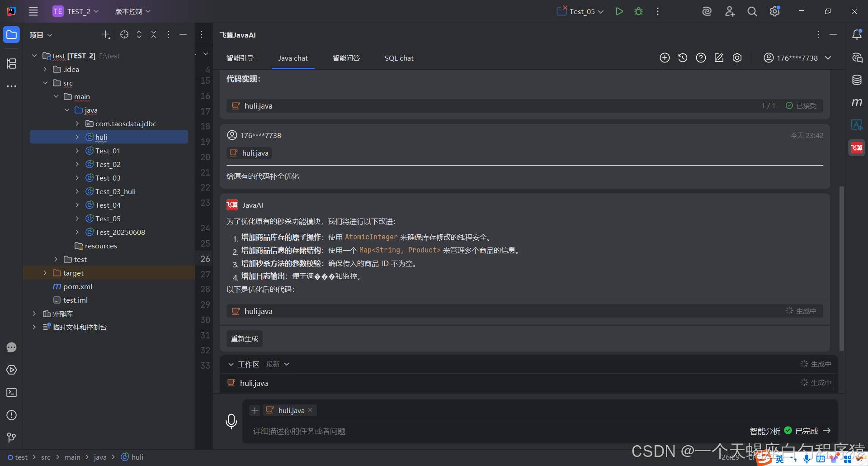Switch to the SQL chat tab

tap(399, 58)
